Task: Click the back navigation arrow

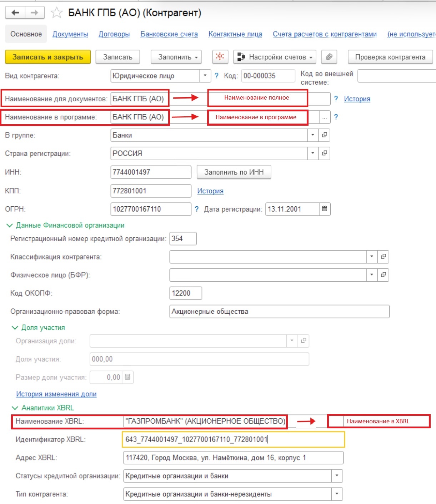Action: point(15,13)
